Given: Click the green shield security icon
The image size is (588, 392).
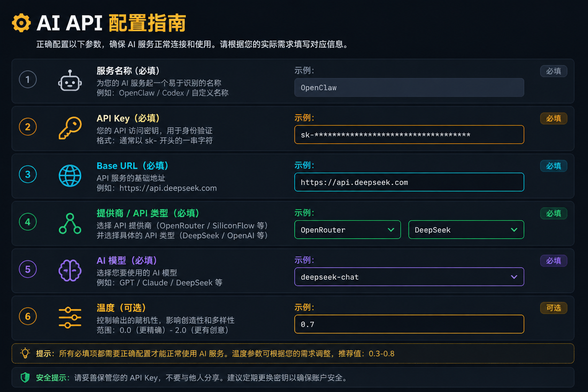Looking at the screenshot, I should 25,377.
